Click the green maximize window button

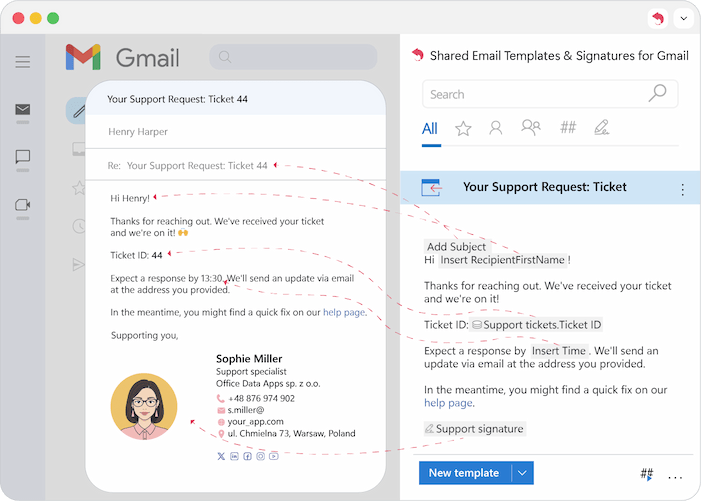53,18
